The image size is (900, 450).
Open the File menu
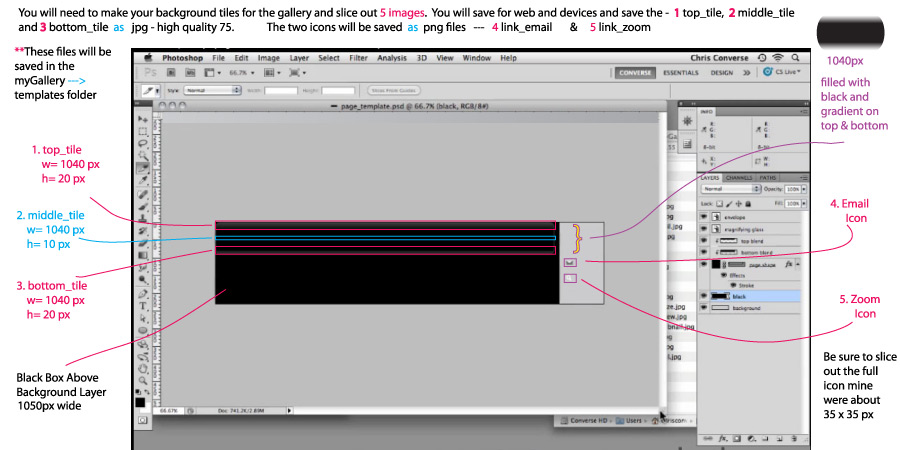218,58
